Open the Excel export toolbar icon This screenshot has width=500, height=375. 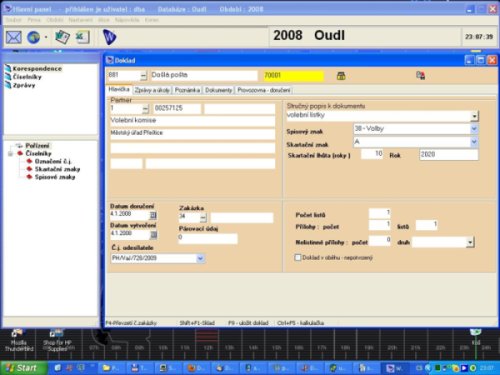pyautogui.click(x=82, y=37)
